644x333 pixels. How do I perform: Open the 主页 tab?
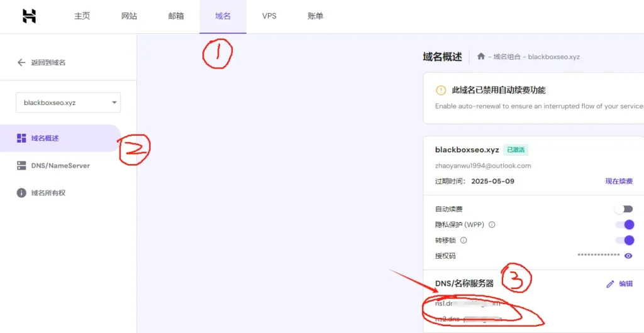point(82,16)
